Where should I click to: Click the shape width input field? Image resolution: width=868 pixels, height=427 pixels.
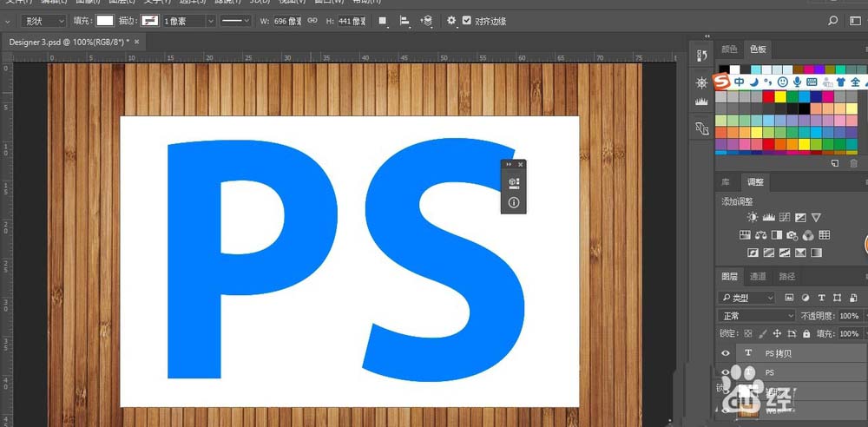287,21
